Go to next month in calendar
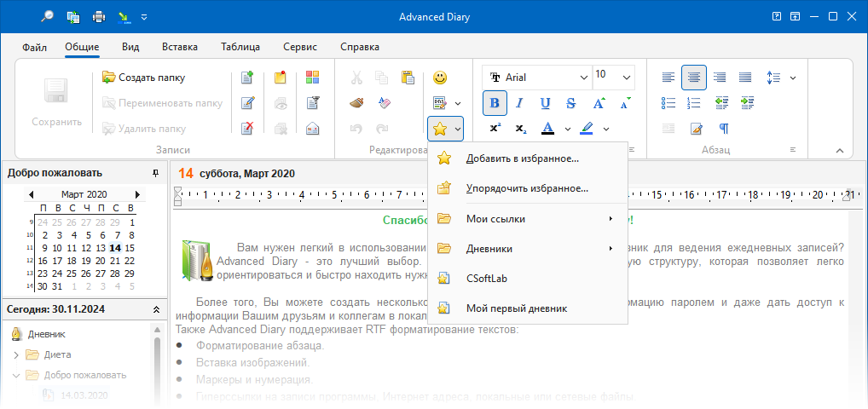The image size is (868, 409). point(137,194)
